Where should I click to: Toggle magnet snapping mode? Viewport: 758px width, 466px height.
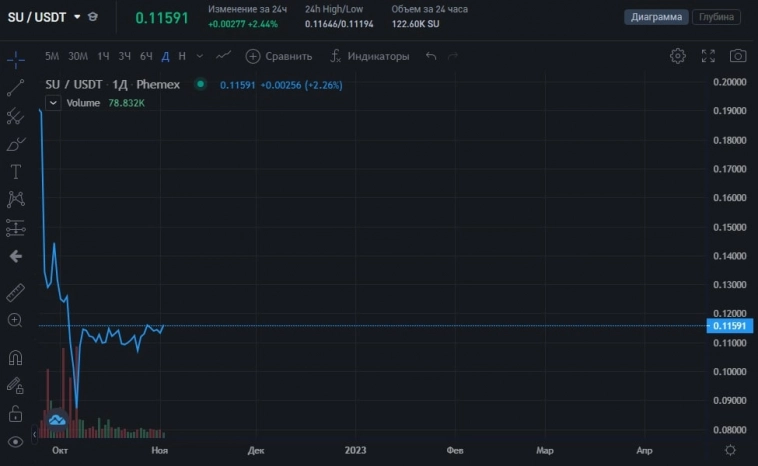pyautogui.click(x=15, y=357)
